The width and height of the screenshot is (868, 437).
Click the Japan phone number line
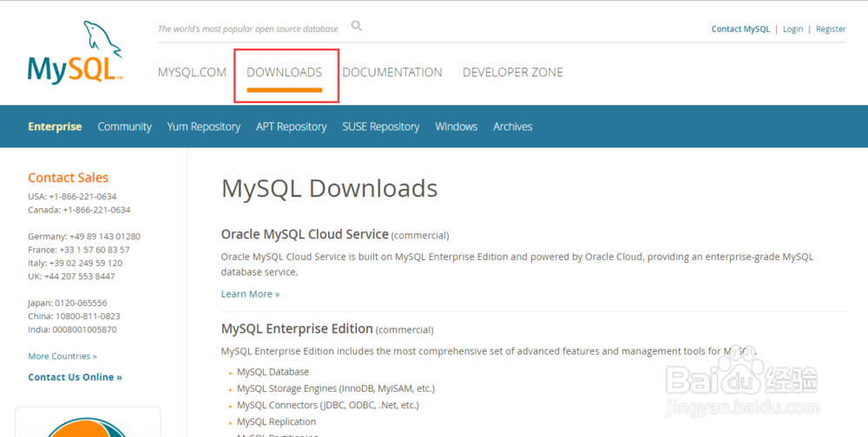pos(68,303)
